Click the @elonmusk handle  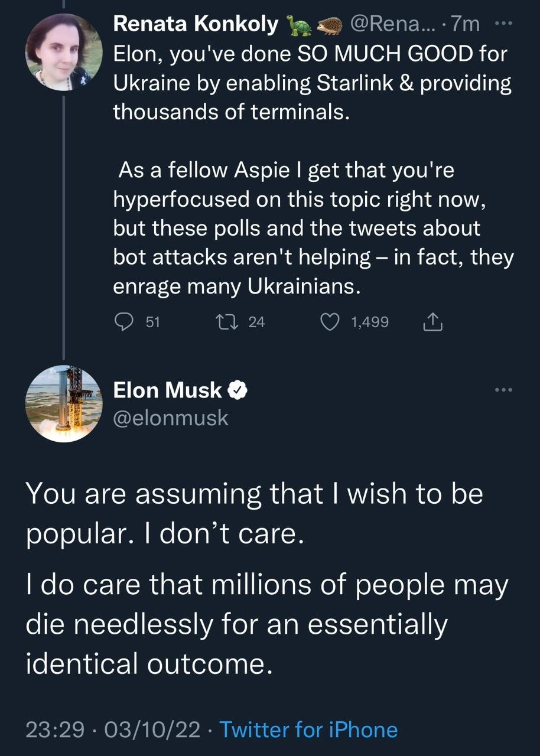tap(170, 418)
